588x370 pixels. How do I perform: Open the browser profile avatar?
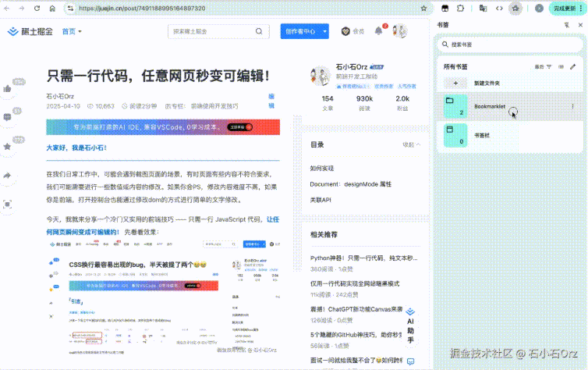539,9
